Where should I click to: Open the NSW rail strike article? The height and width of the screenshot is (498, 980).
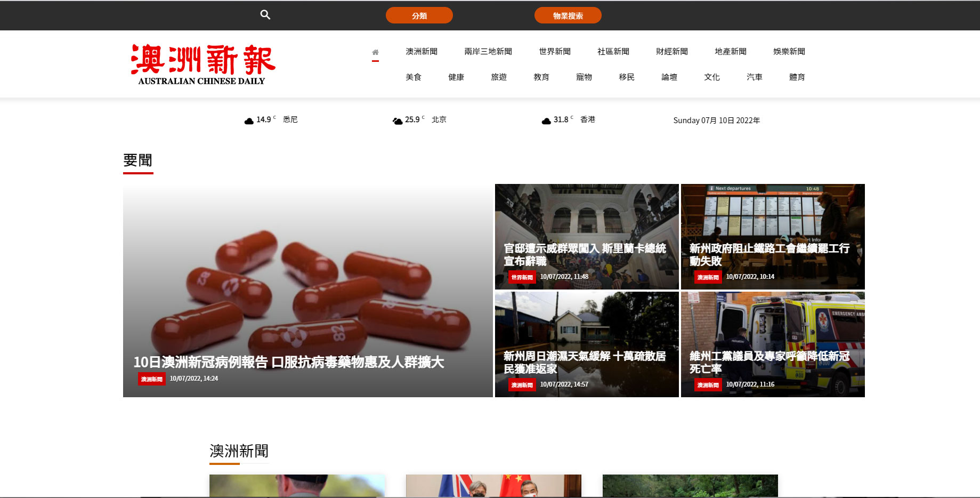pyautogui.click(x=769, y=255)
